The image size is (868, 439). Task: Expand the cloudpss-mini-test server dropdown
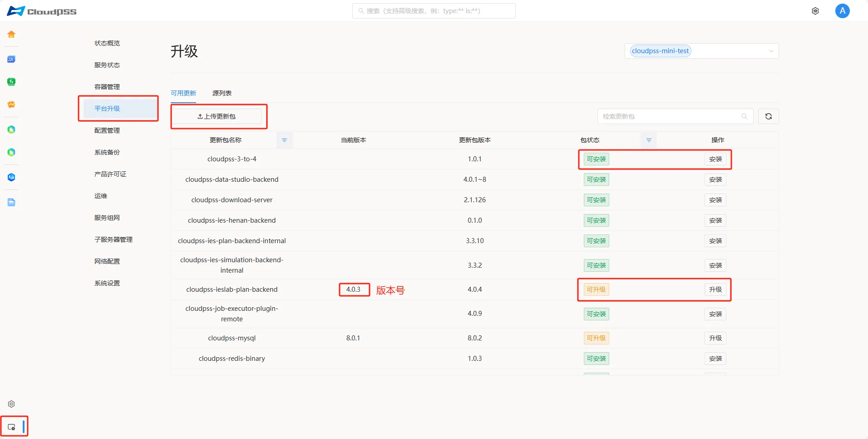click(x=702, y=51)
